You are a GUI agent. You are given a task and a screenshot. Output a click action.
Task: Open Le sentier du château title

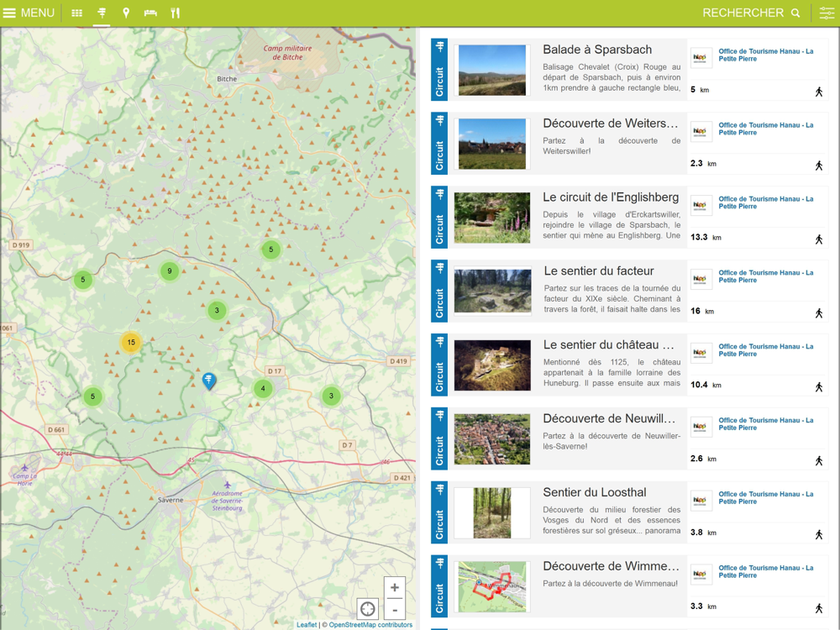pyautogui.click(x=608, y=345)
